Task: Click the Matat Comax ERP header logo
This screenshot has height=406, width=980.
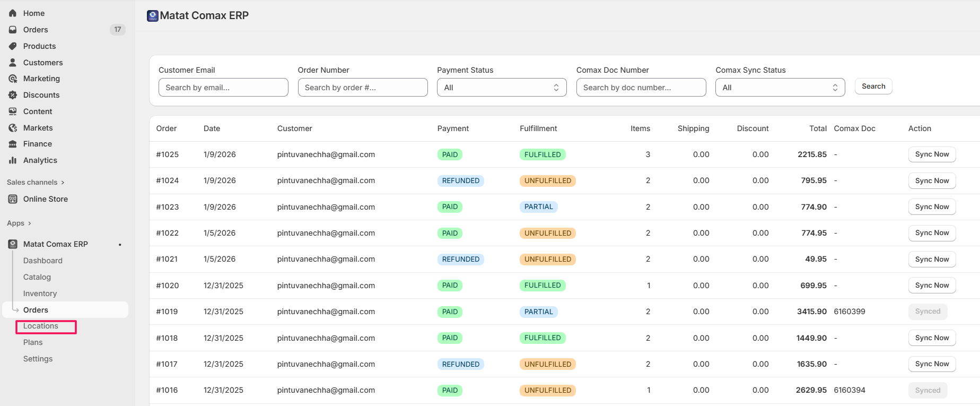Action: (x=153, y=16)
